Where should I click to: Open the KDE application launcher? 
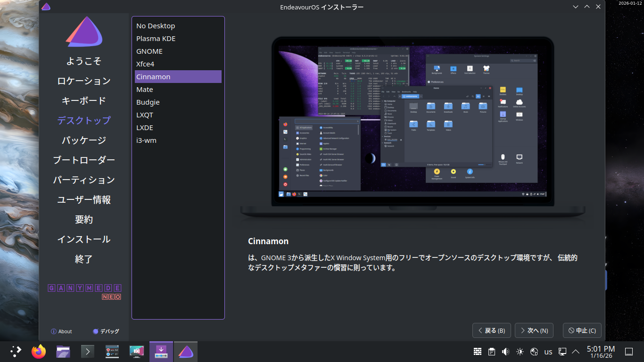point(16,352)
